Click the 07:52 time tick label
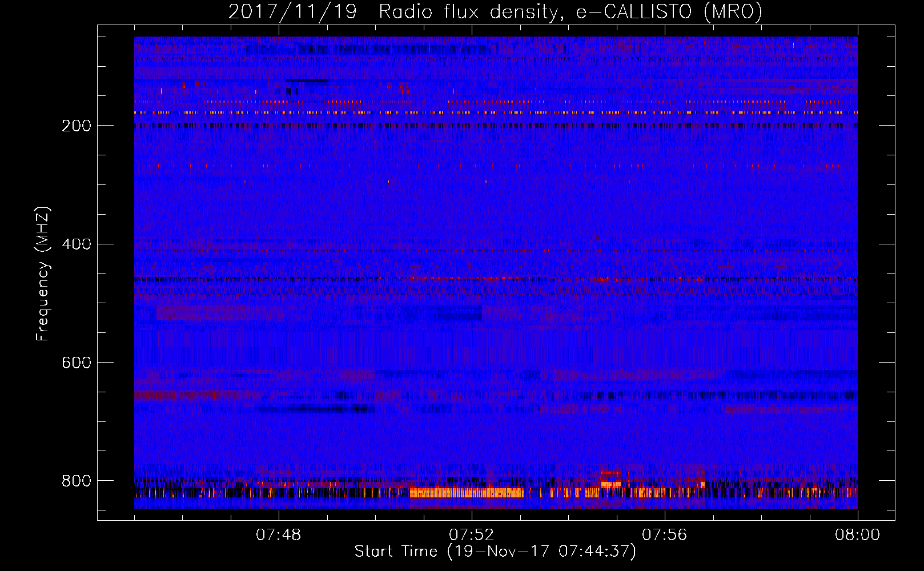The height and width of the screenshot is (571, 924). tap(471, 535)
